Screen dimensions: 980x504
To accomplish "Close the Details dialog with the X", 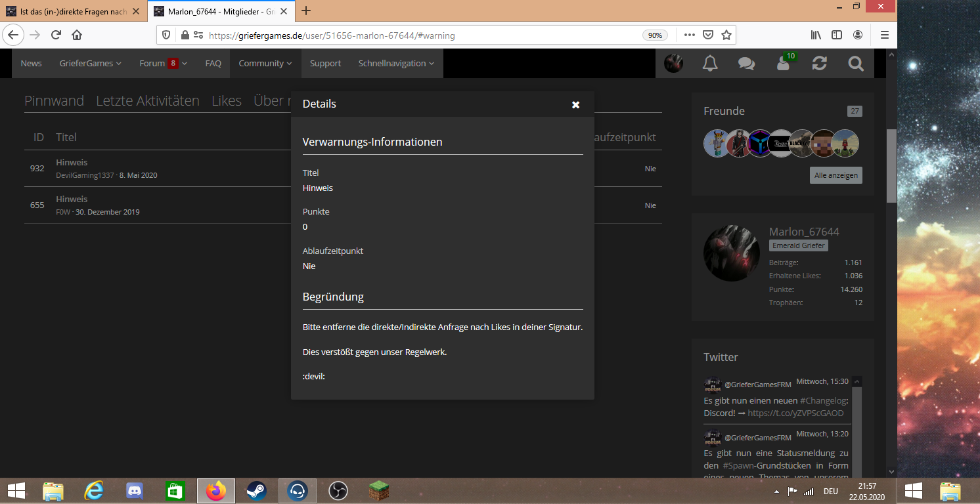I will click(575, 104).
